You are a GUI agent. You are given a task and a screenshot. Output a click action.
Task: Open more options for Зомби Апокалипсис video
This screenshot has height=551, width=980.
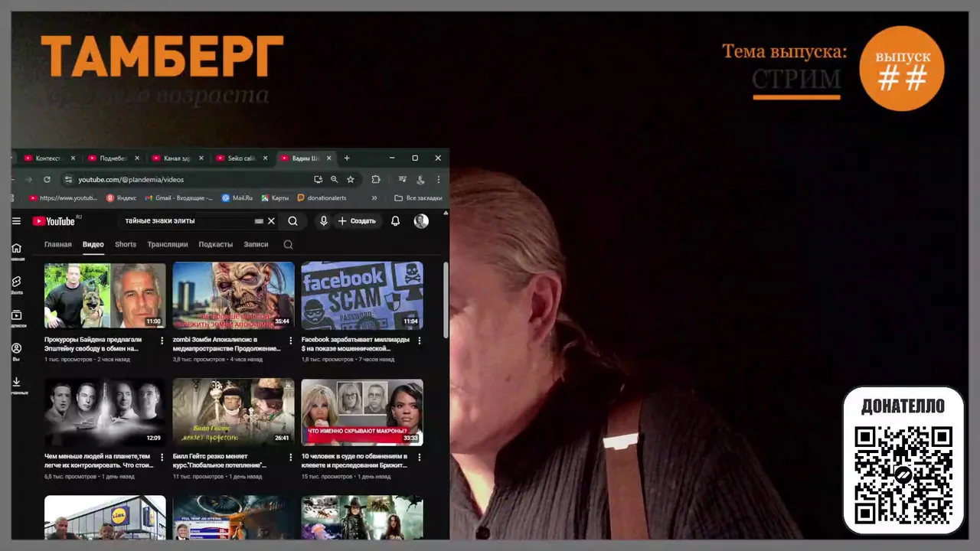290,341
